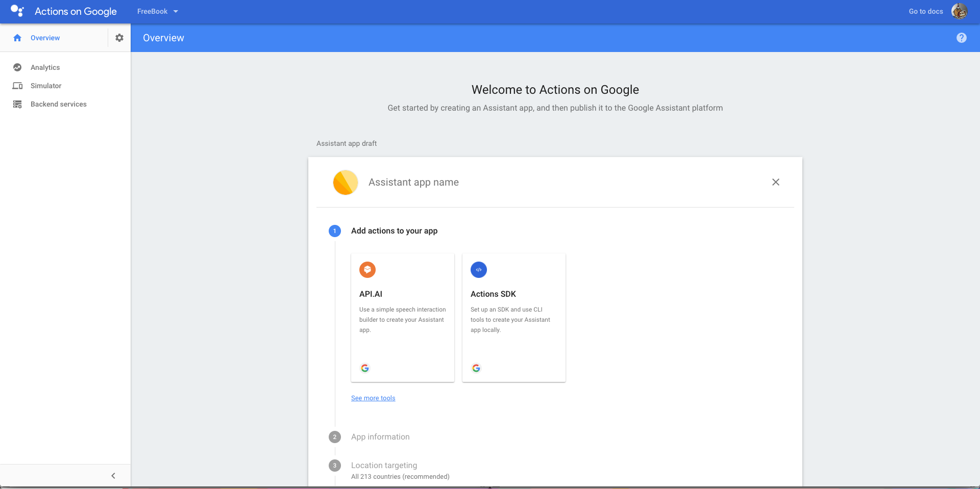
Task: Select the API.AI card title
Action: pyautogui.click(x=371, y=294)
